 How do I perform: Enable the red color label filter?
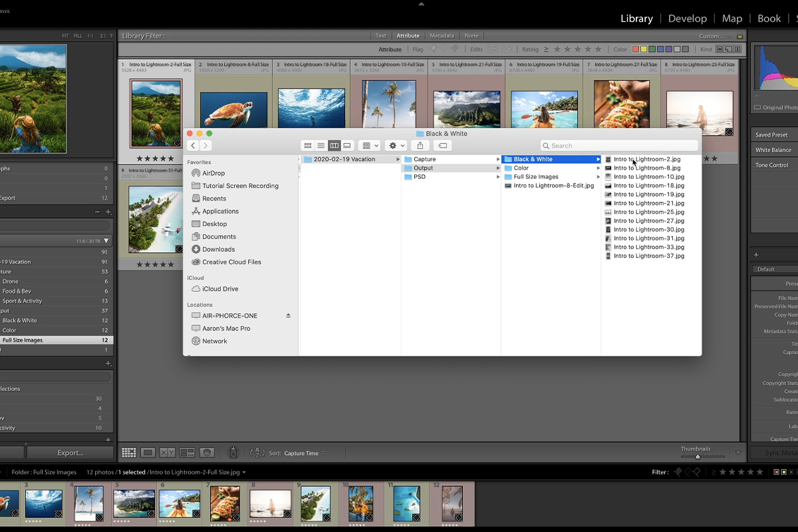[636, 49]
